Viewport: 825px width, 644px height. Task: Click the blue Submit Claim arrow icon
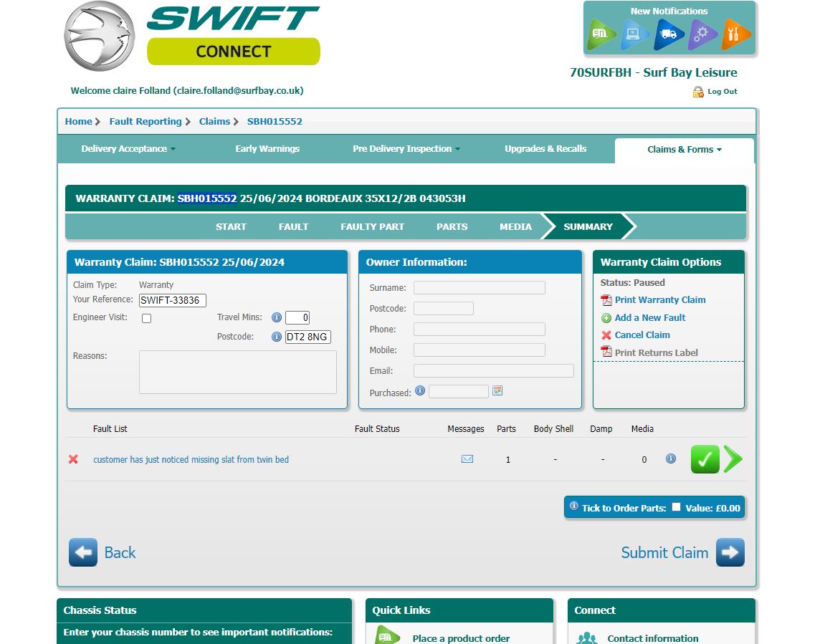click(x=730, y=552)
